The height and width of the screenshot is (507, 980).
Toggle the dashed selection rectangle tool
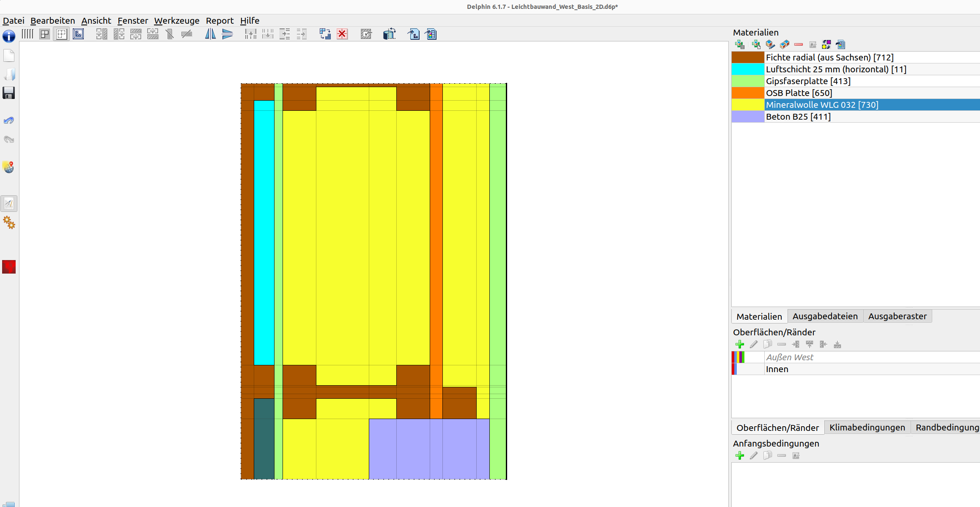coord(61,34)
